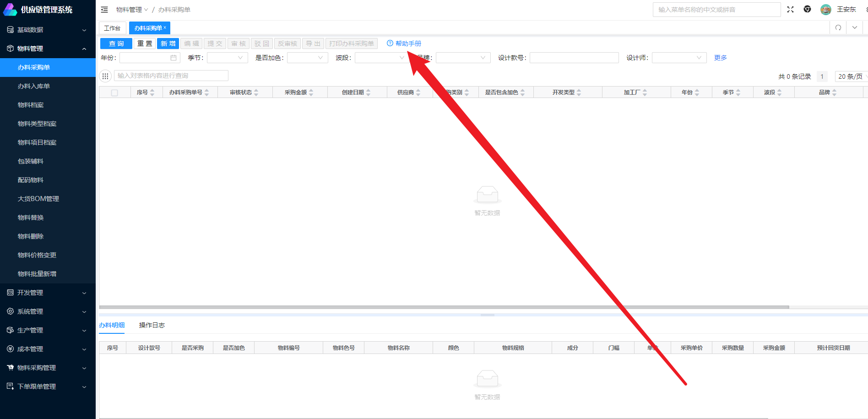Close the 办料采购单 tab with its x

click(165, 28)
